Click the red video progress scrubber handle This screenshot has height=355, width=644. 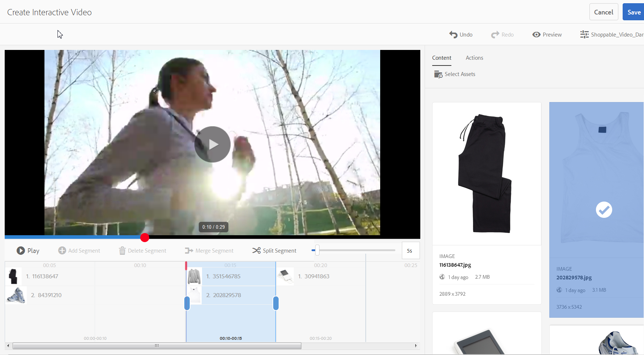145,237
